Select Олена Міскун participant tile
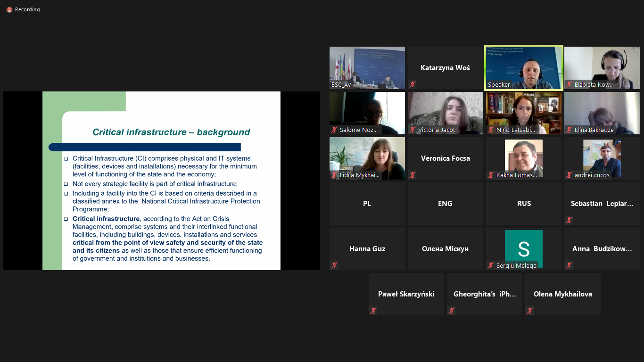 tap(445, 249)
